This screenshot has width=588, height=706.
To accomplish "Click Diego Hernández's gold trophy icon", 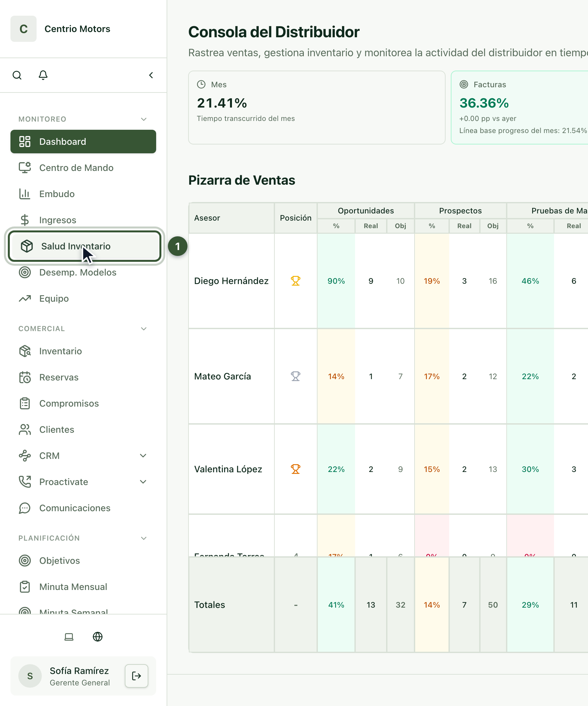I will tap(295, 281).
